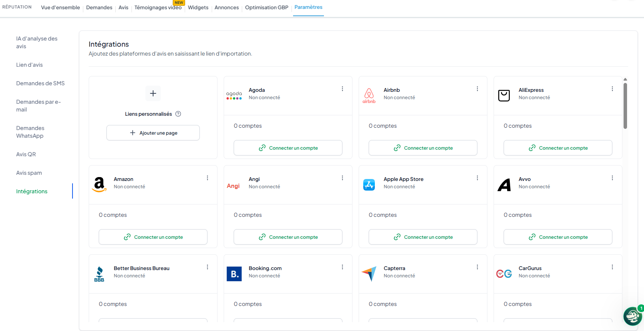Screen dimensions: 644x331
Task: Open the Better Business Bureau three-dot menu
Action: pos(207,267)
